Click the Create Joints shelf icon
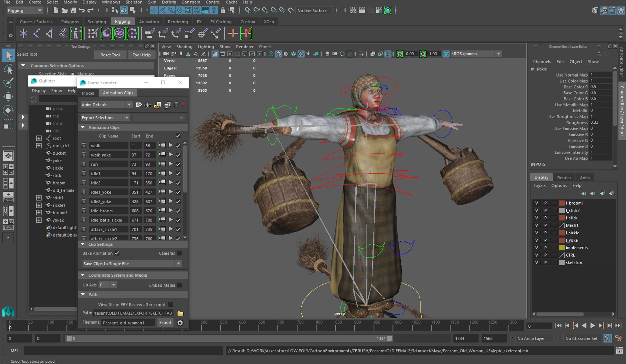Screen dimensions: 626x364 [x=36, y=33]
